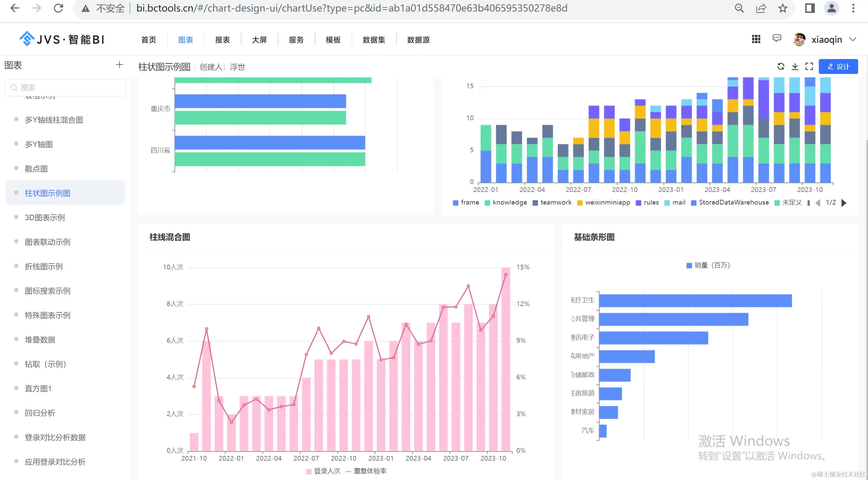Expand the xiaoqin user dropdown
The height and width of the screenshot is (480, 868).
click(853, 39)
